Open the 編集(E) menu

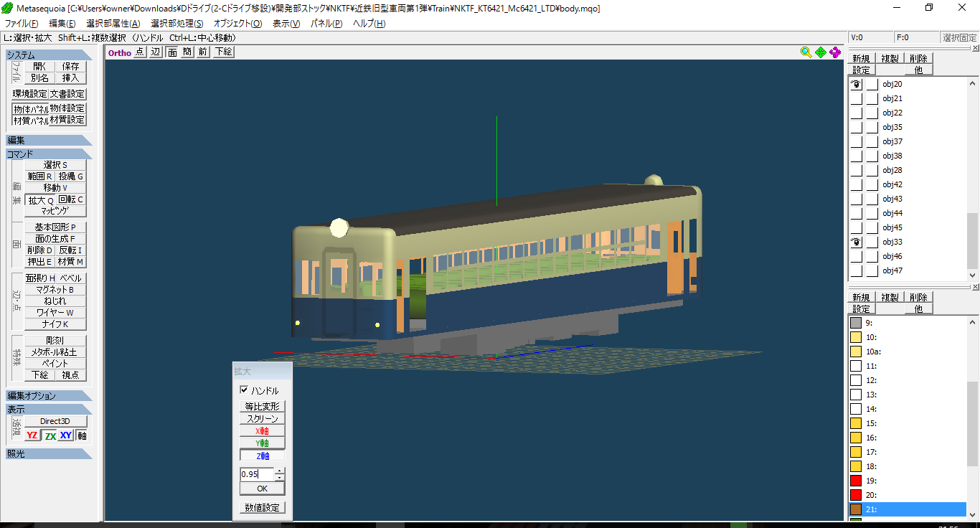[62, 24]
